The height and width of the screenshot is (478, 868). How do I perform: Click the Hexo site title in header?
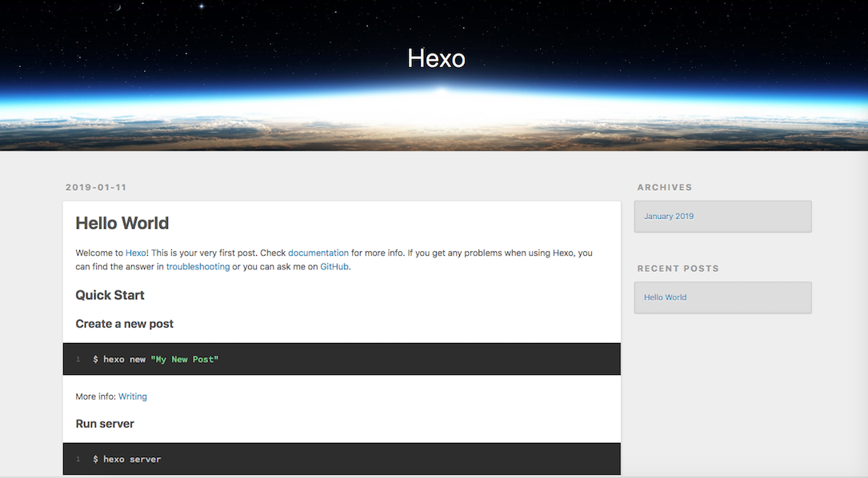click(x=436, y=58)
